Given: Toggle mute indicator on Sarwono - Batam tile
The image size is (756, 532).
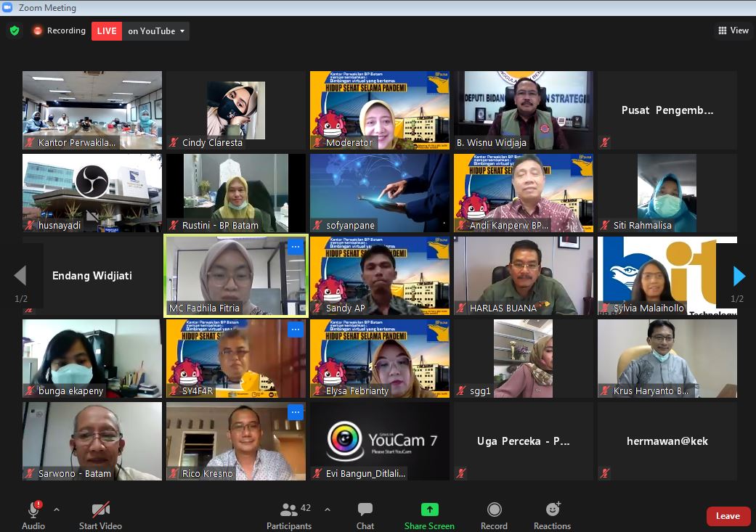Looking at the screenshot, I should coord(28,473).
